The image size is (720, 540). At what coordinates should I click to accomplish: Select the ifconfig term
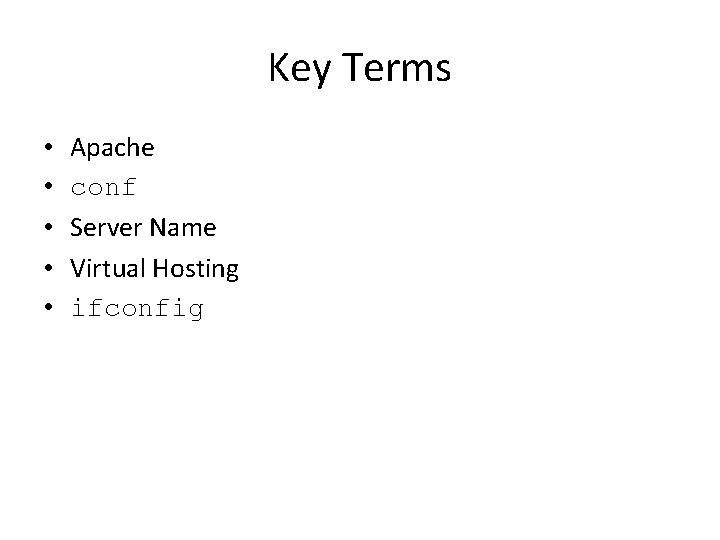point(137,309)
